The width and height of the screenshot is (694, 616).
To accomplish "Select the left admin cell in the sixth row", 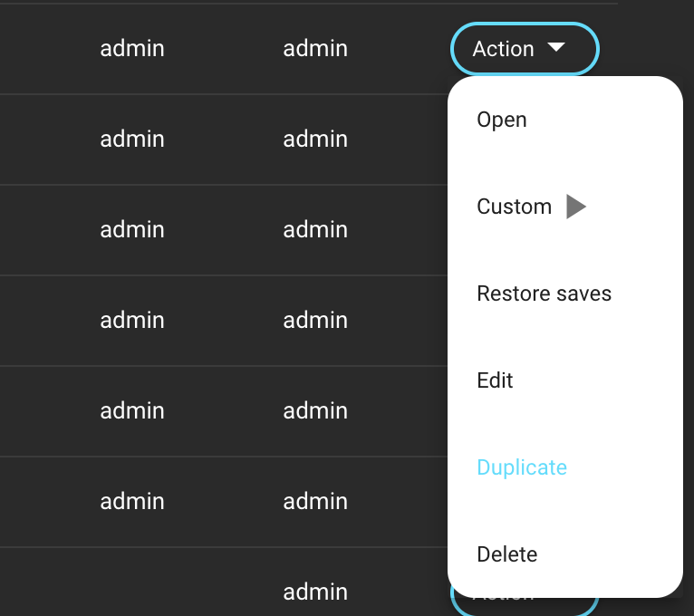I will pyautogui.click(x=132, y=501).
